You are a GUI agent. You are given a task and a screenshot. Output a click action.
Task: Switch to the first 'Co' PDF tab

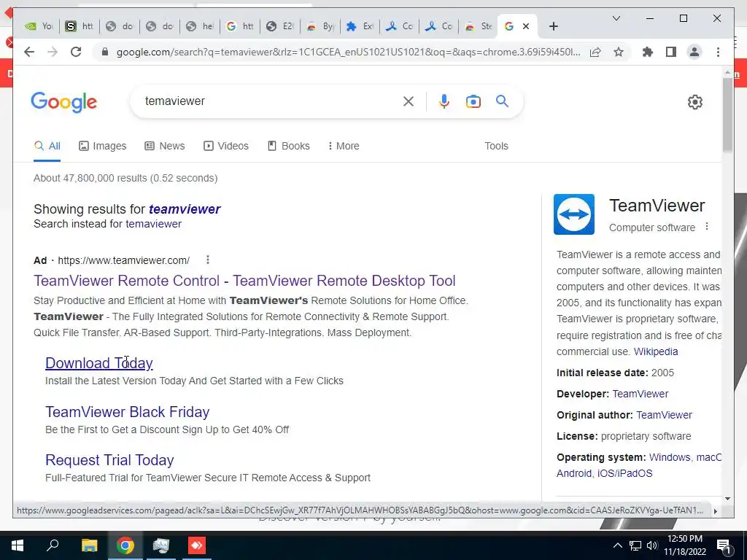[399, 26]
